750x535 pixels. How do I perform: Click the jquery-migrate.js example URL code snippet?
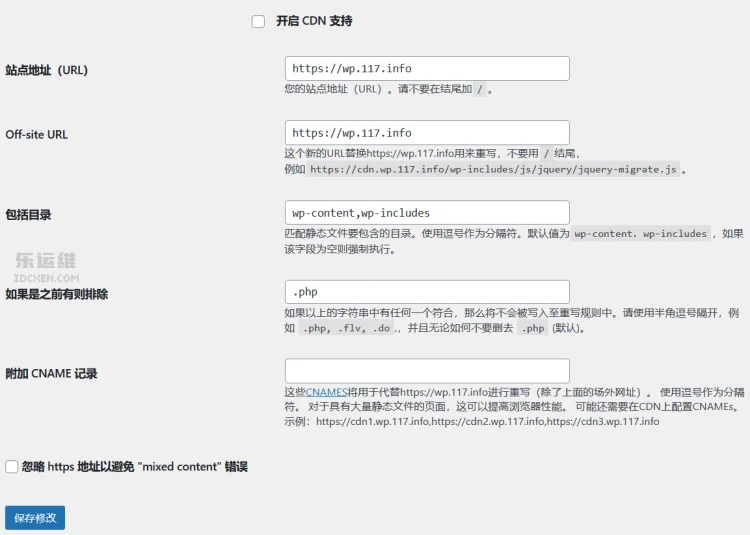pos(494,170)
